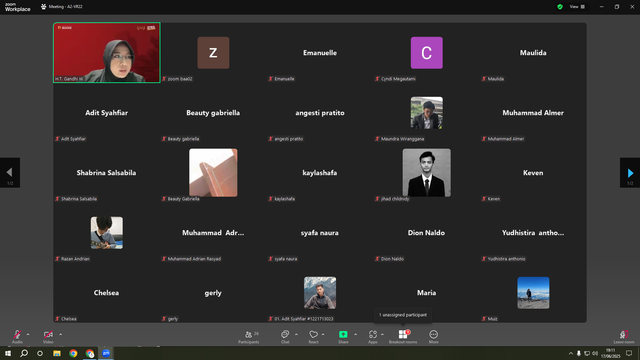Viewport: 640px width, 360px height.
Task: Click the Emanuelle participant tile
Action: (320, 53)
